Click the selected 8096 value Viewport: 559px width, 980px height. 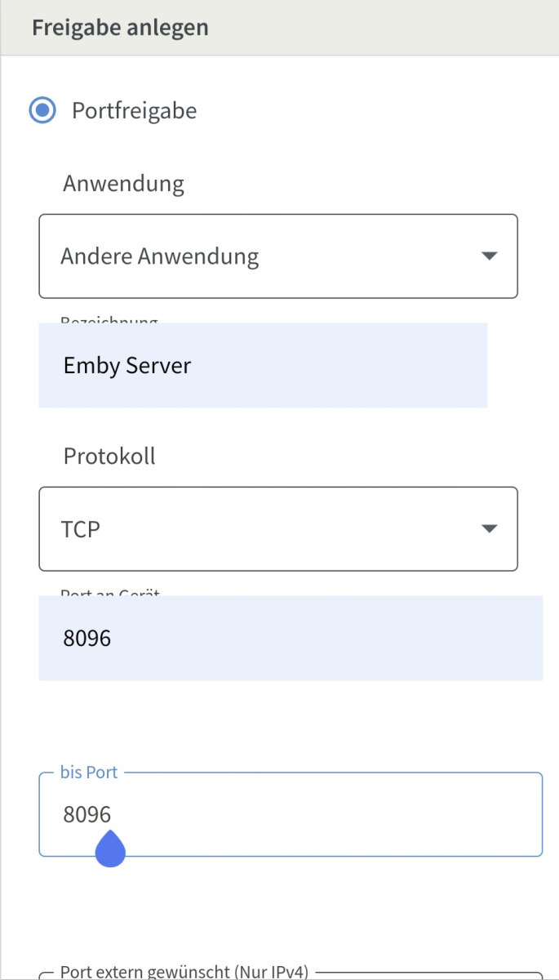click(87, 638)
